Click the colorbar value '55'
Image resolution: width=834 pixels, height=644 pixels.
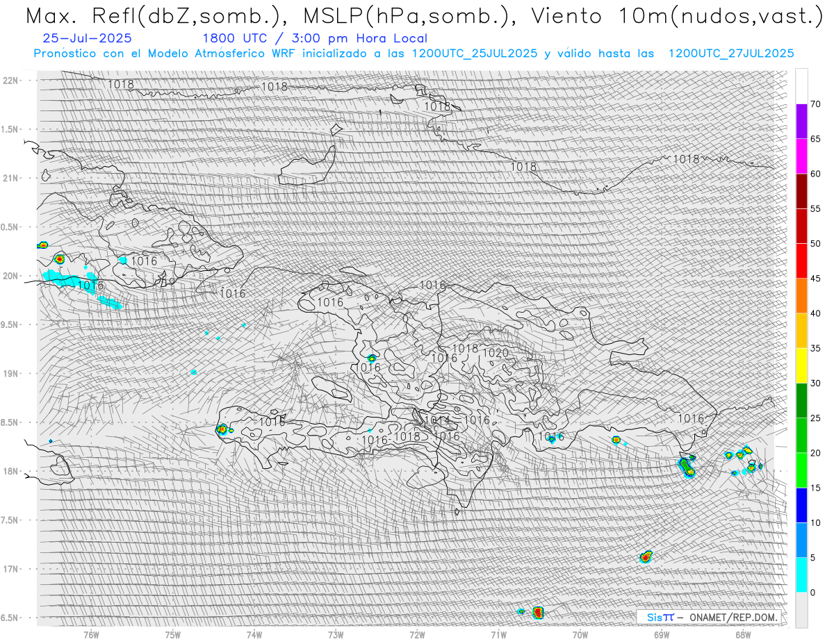[815, 209]
